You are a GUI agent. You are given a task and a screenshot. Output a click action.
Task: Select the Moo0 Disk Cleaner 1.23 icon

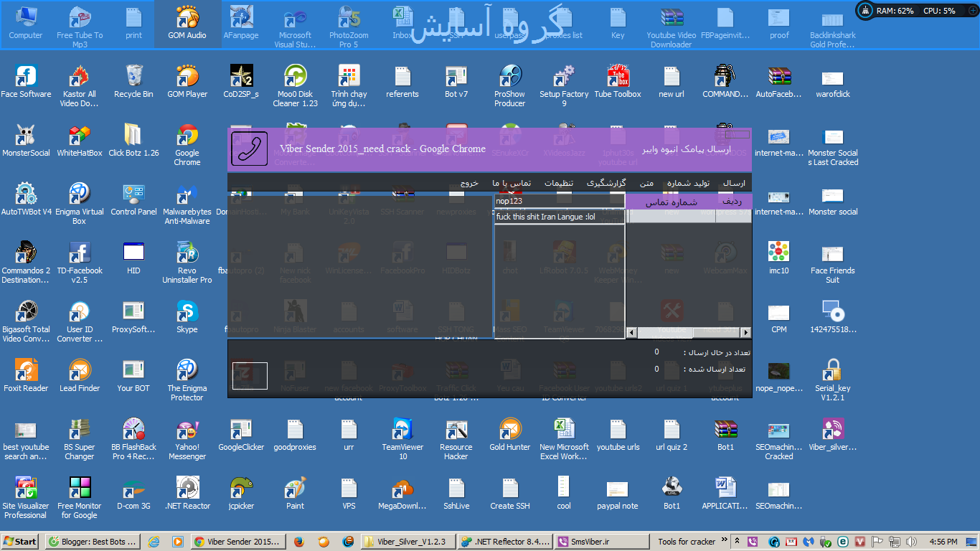[295, 86]
